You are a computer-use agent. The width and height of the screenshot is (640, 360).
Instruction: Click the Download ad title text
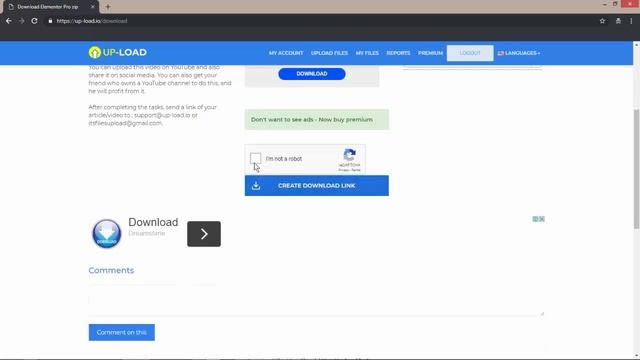[153, 222]
